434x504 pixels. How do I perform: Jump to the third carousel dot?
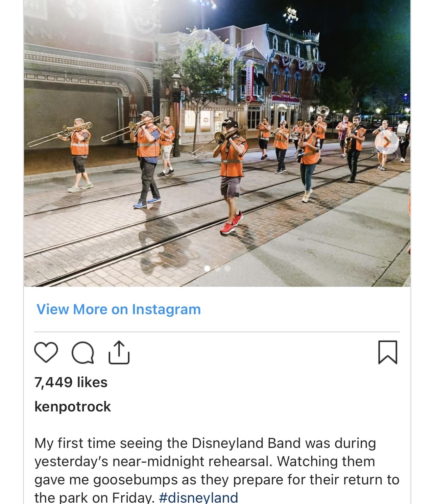click(227, 269)
